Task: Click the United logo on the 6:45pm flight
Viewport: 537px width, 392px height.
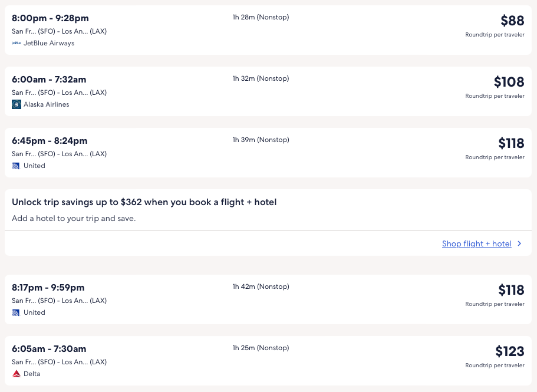Action: pyautogui.click(x=17, y=166)
